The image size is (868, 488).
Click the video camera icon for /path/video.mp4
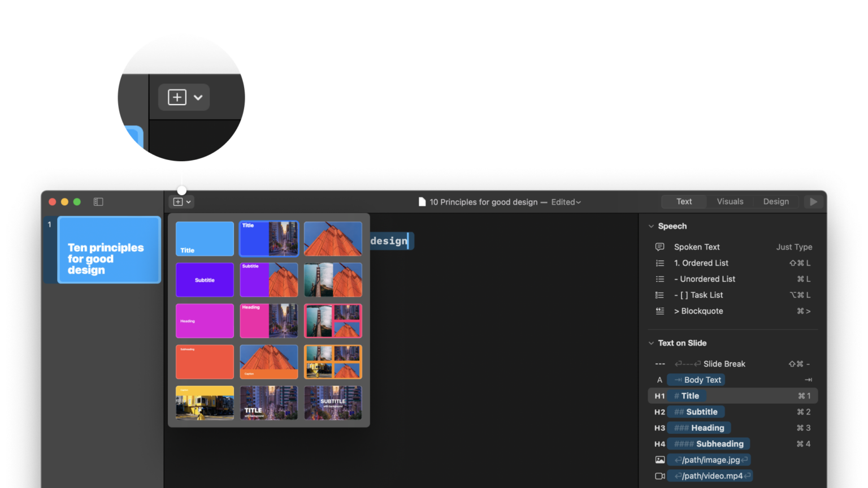click(659, 476)
